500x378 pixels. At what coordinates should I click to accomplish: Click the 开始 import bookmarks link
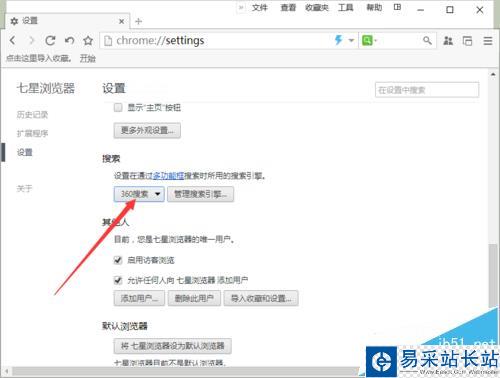[88, 59]
